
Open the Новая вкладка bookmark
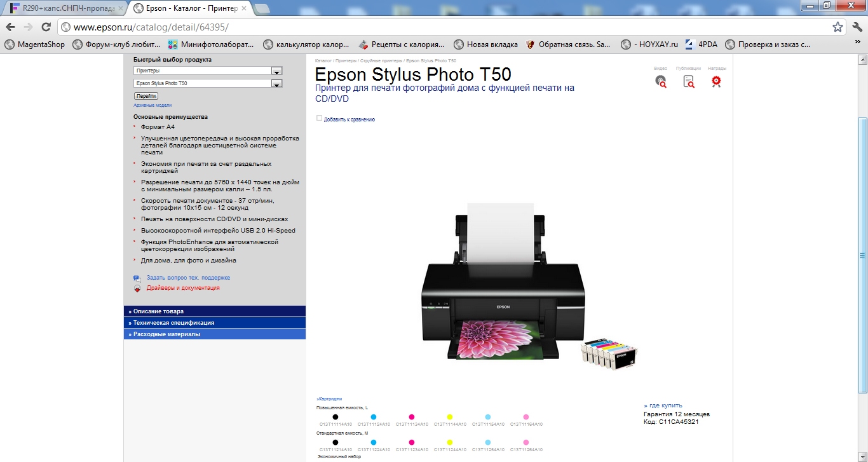coord(486,44)
